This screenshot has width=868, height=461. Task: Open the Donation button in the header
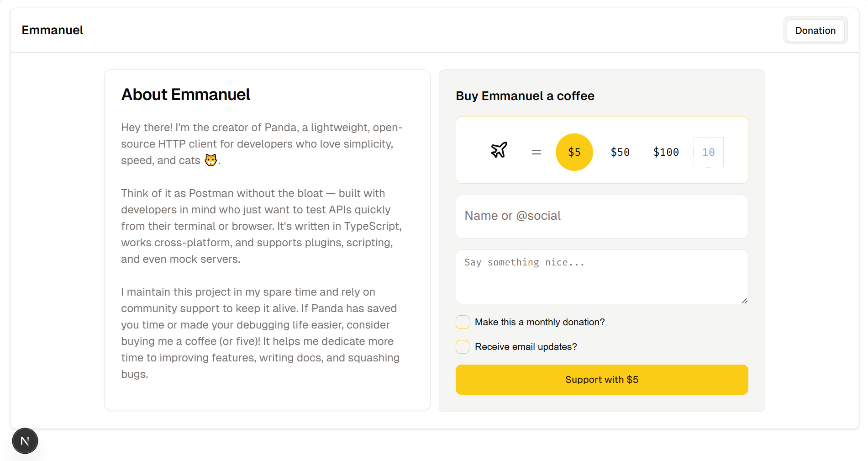click(x=815, y=31)
